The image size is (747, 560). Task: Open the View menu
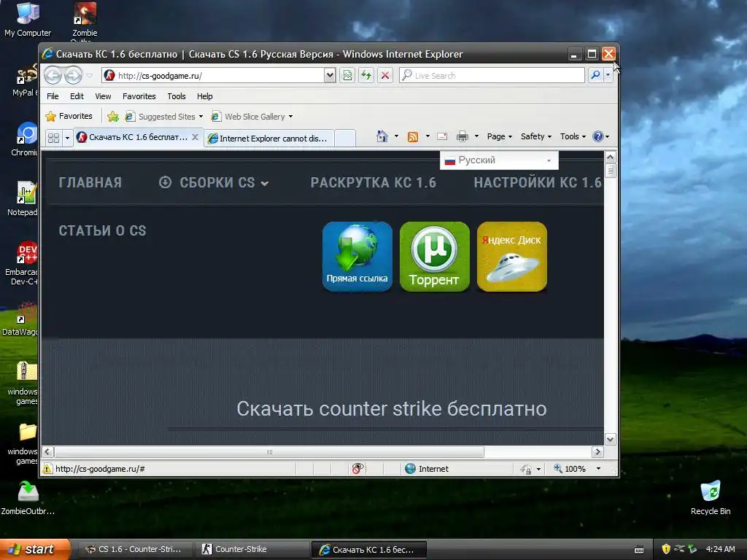(103, 96)
